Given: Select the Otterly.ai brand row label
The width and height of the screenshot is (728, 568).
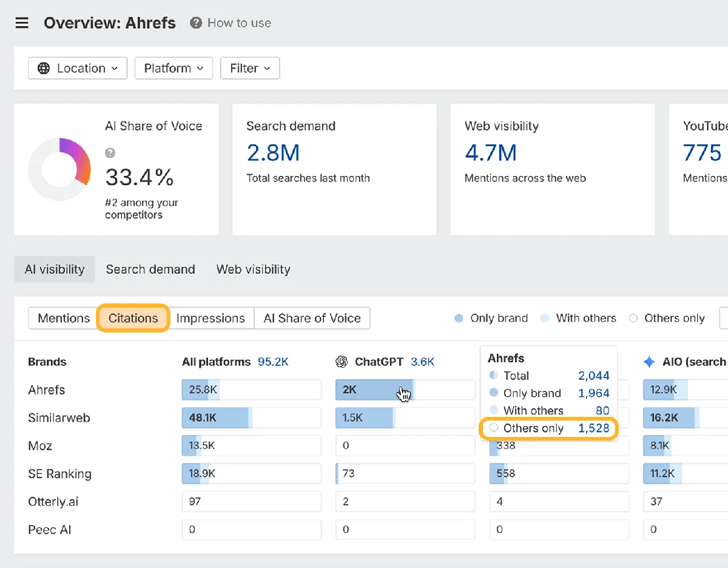Looking at the screenshot, I should coord(53,502).
